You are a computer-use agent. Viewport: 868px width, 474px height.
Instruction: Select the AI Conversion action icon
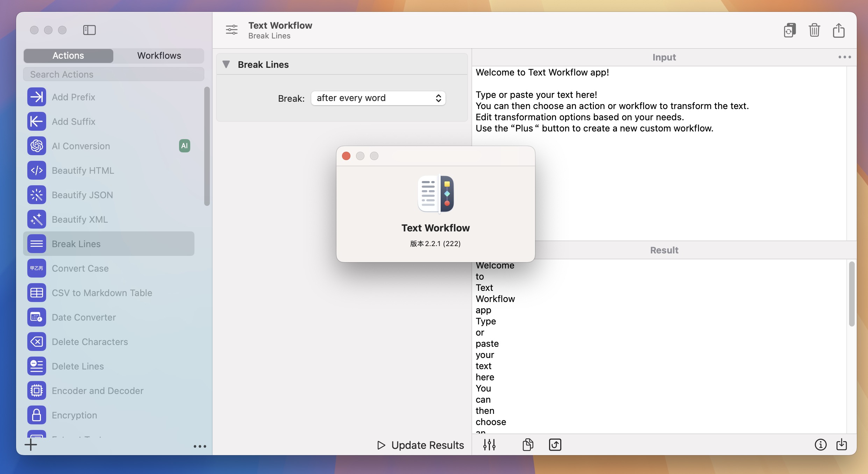[x=37, y=145]
